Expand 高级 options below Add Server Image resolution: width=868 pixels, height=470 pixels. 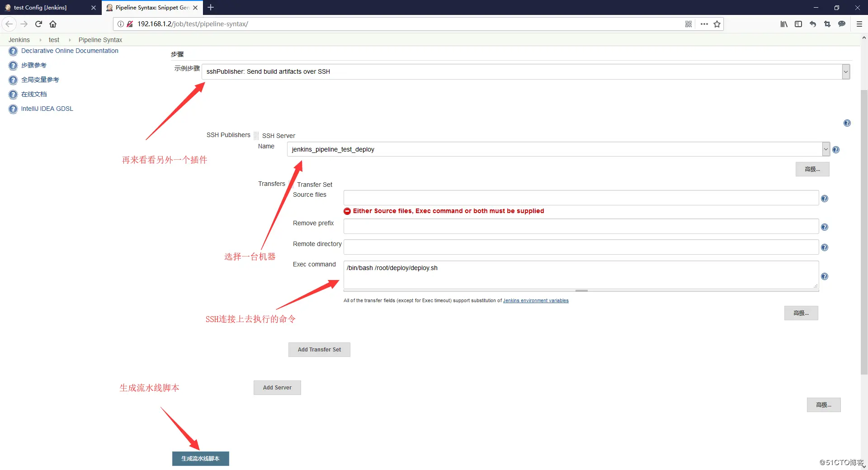(824, 405)
